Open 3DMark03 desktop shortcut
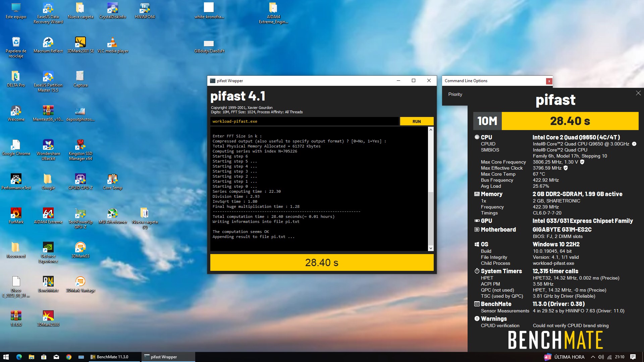 [x=80, y=250]
